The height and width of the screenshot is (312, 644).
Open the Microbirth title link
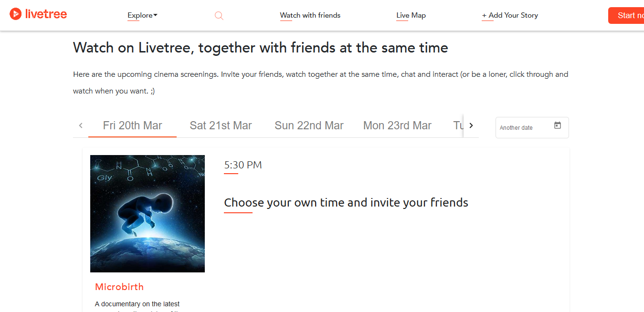(119, 287)
